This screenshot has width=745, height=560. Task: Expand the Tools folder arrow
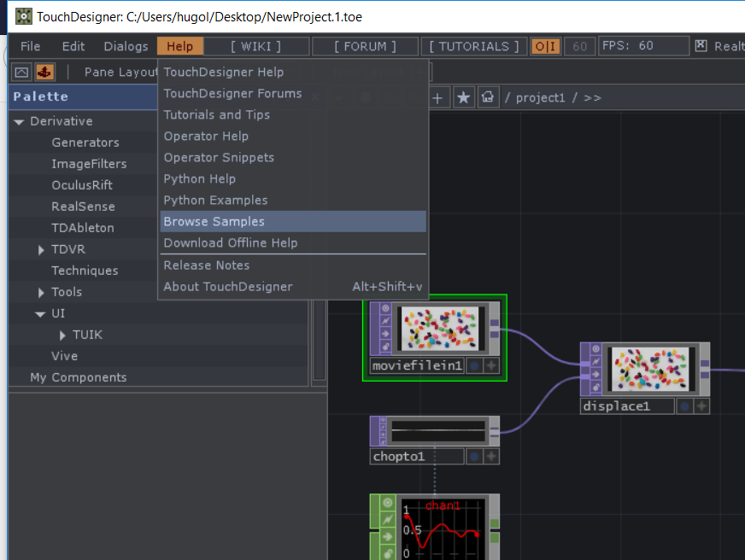41,292
